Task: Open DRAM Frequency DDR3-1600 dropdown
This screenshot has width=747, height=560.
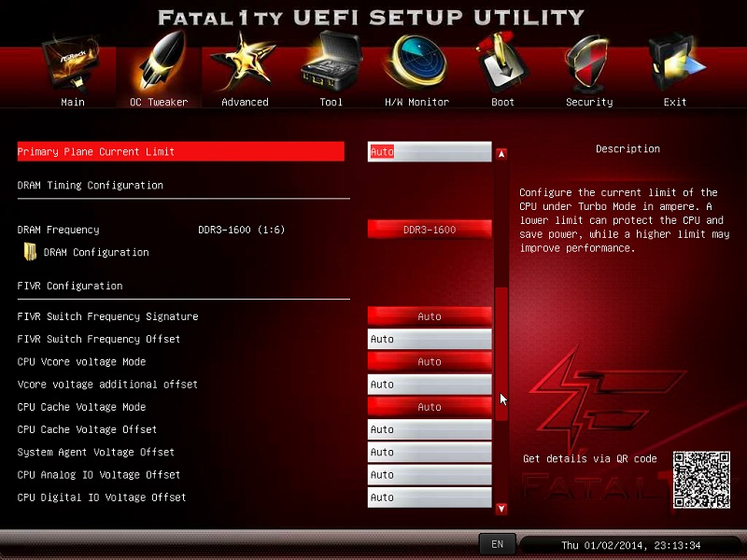Action: pos(430,230)
